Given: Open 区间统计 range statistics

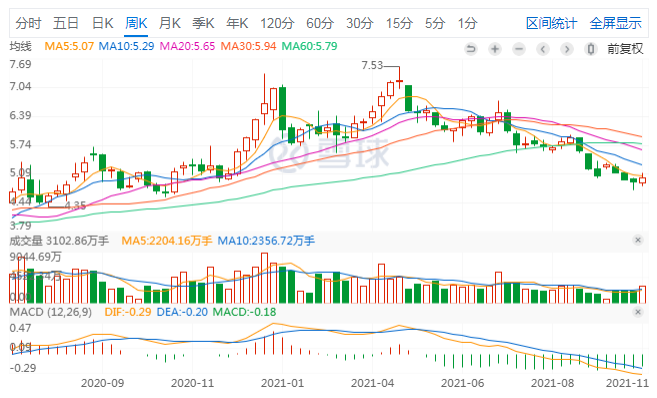Looking at the screenshot, I should [551, 23].
